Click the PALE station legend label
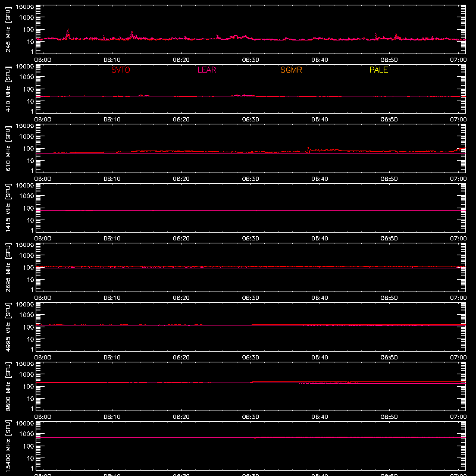The image size is (476, 476). (x=378, y=70)
